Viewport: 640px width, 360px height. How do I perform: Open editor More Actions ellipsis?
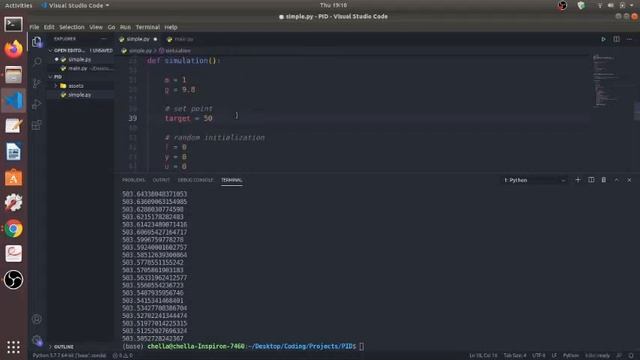pos(629,39)
